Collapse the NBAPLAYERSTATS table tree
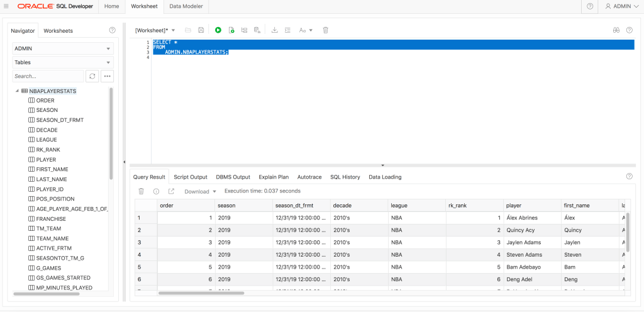 tap(16, 91)
